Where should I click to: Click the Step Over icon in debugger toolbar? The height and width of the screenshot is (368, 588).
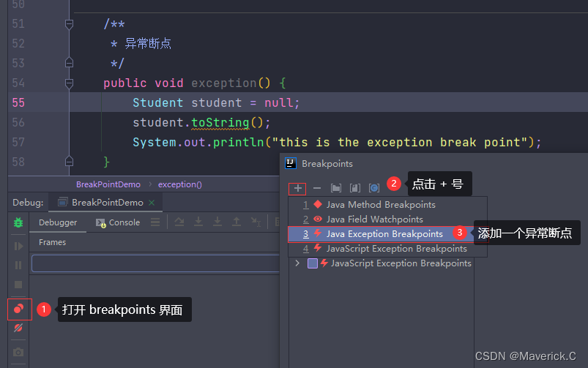point(179,222)
